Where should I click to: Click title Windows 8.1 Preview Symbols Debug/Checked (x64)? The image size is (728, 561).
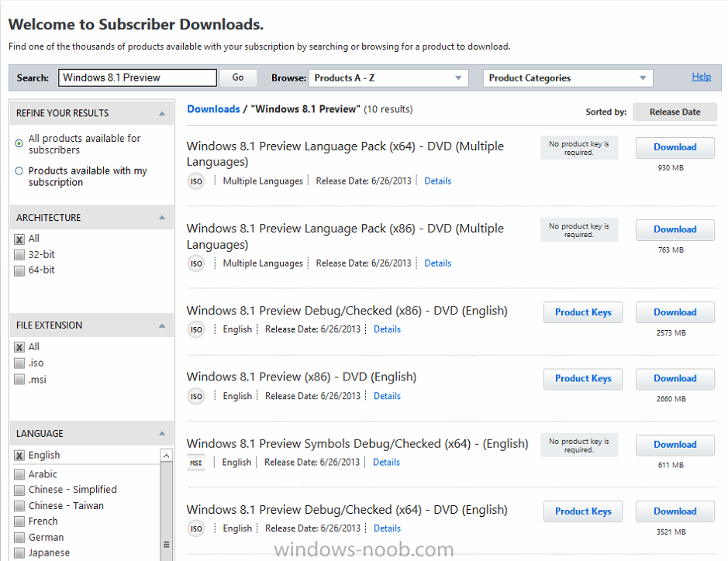pos(357,444)
